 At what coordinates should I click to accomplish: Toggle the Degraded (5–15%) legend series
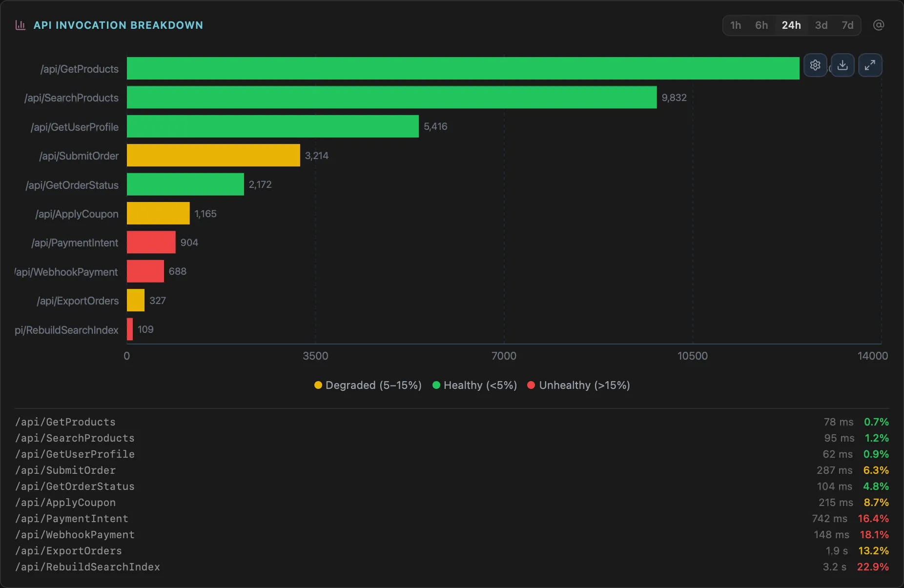click(x=368, y=385)
